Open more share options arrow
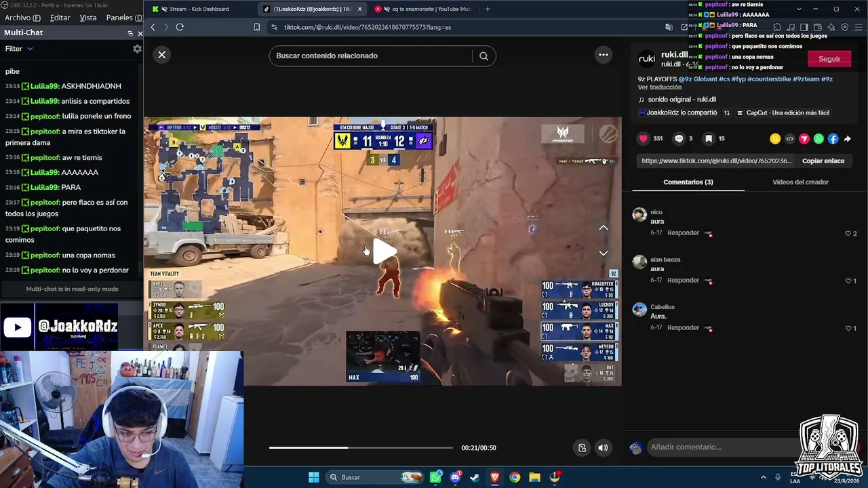The width and height of the screenshot is (868, 488). point(848,139)
